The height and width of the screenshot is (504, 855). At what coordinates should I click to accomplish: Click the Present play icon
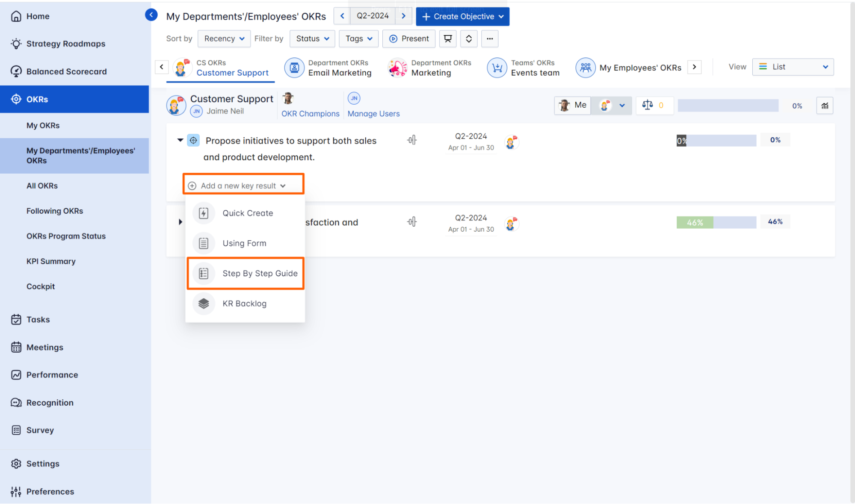tap(393, 38)
